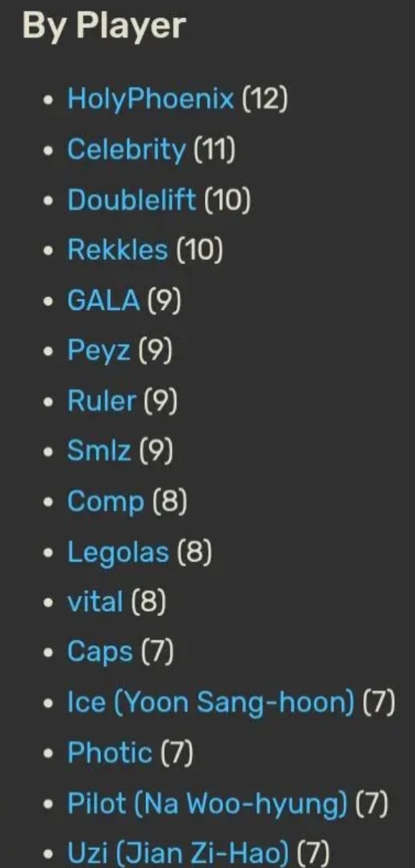Click the Uzi (Jian Zi-Hao) link

pos(178,853)
